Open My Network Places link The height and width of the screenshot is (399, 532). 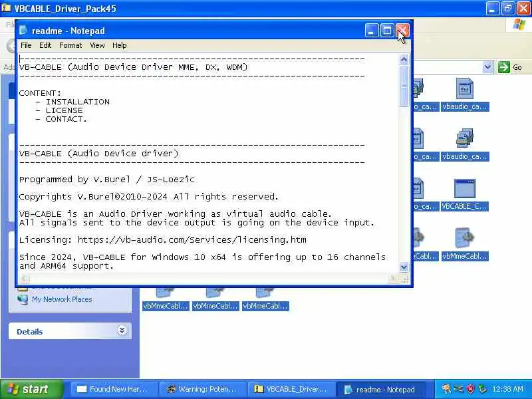62,299
